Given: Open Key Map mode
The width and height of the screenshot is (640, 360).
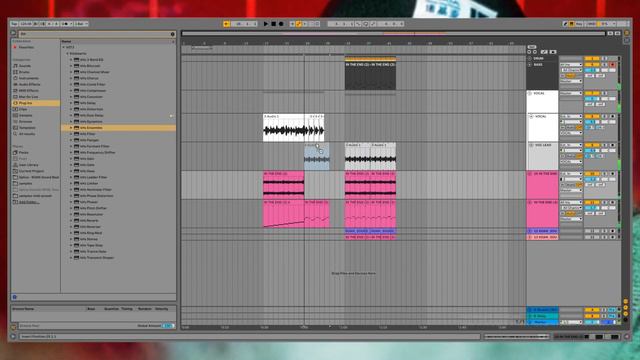Looking at the screenshot, I should [579, 24].
